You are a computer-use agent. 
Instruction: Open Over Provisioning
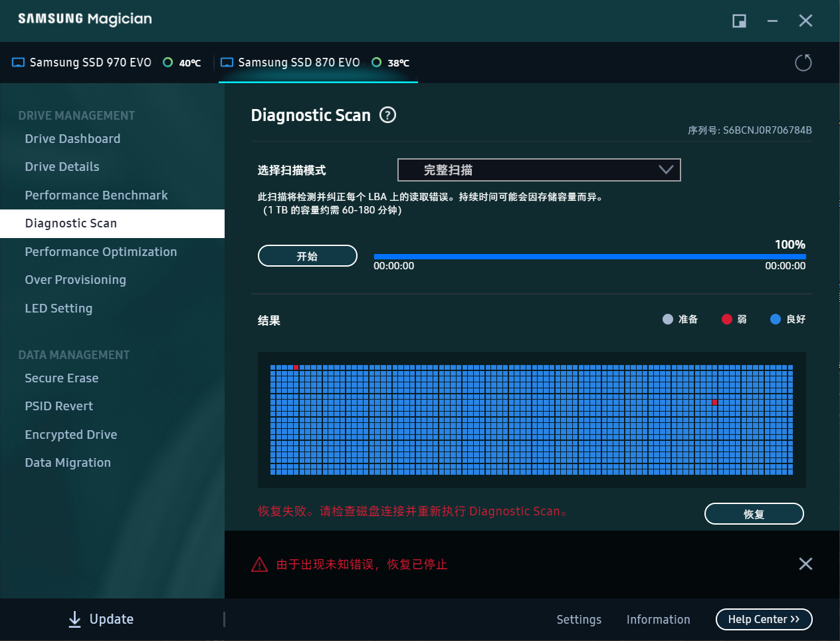tap(75, 280)
